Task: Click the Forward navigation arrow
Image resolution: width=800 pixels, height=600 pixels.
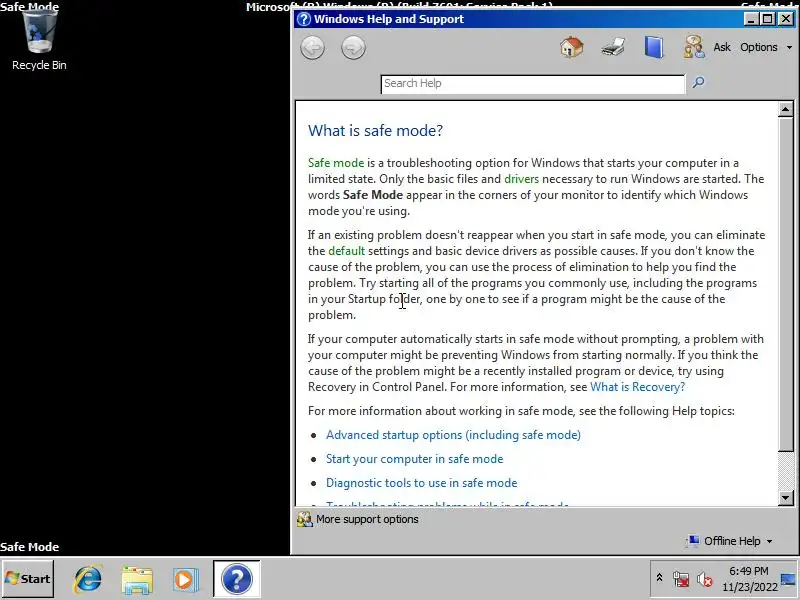Action: (353, 48)
